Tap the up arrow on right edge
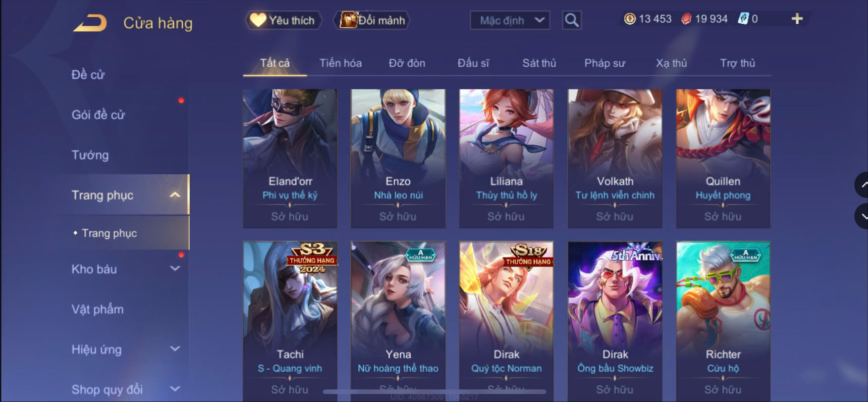Image resolution: width=868 pixels, height=402 pixels. point(862,185)
